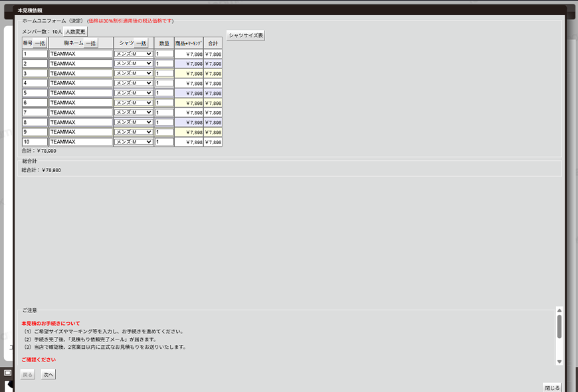Focus the quantity field in row 3
The height and width of the screenshot is (392, 578).
tap(164, 73)
